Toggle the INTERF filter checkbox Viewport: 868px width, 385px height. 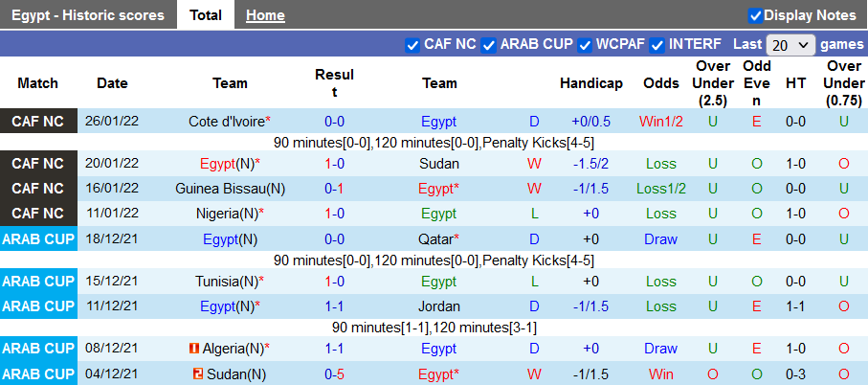click(657, 45)
